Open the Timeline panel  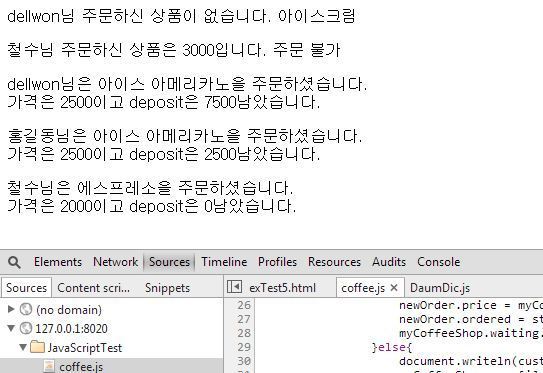coord(224,262)
